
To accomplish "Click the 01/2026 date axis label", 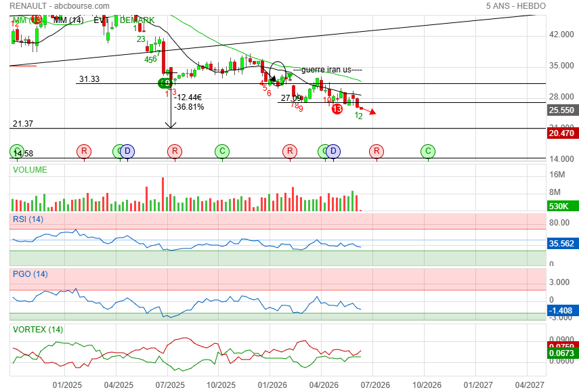I will 272,385.
